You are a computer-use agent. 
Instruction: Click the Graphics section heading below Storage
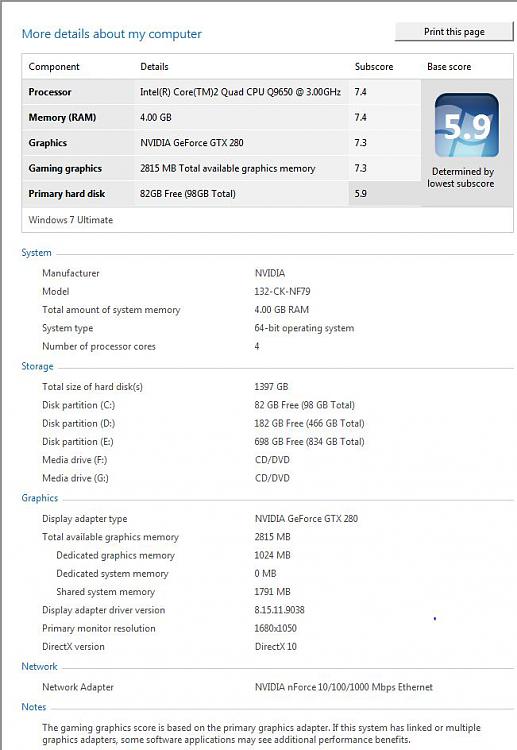tap(40, 498)
